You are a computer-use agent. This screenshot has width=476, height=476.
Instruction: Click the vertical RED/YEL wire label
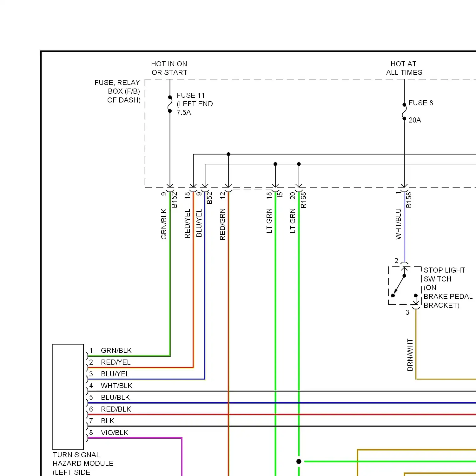187,223
